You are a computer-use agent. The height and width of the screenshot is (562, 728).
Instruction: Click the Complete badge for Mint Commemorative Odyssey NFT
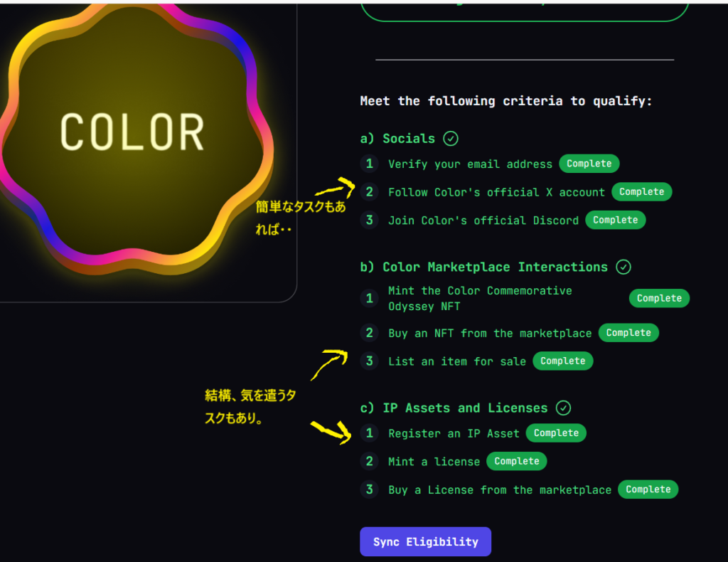(659, 298)
